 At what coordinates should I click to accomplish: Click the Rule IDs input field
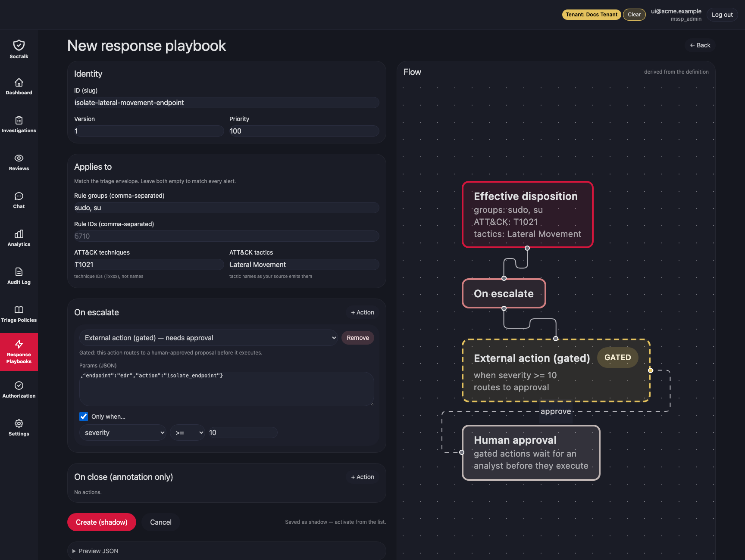click(227, 236)
